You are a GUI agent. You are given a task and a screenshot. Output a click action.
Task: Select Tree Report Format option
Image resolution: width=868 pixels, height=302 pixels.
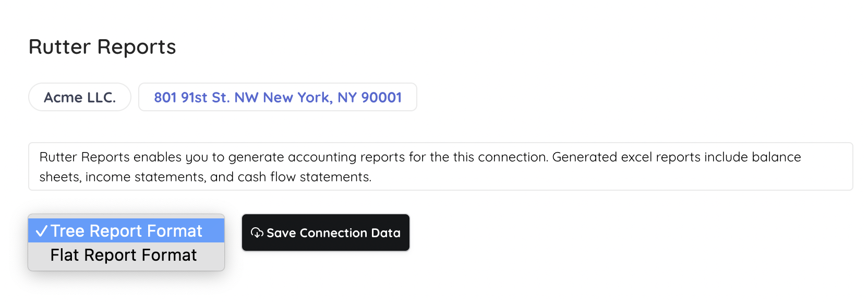click(126, 230)
